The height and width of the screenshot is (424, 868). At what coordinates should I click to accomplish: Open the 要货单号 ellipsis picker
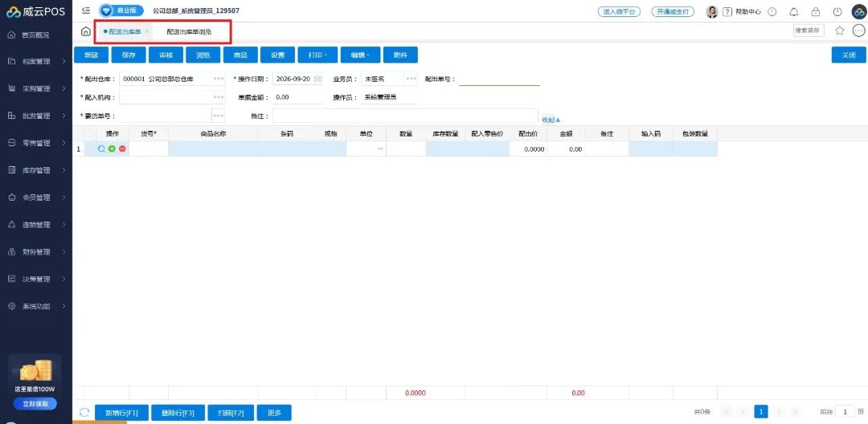(219, 116)
